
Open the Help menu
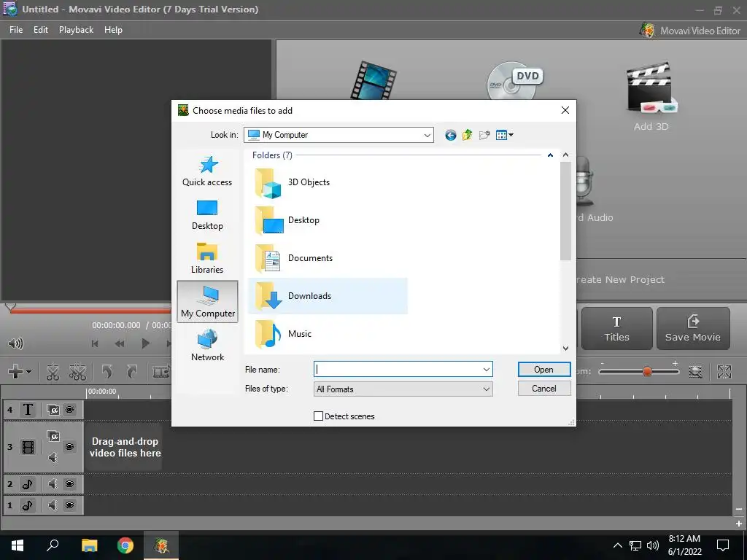(x=113, y=29)
